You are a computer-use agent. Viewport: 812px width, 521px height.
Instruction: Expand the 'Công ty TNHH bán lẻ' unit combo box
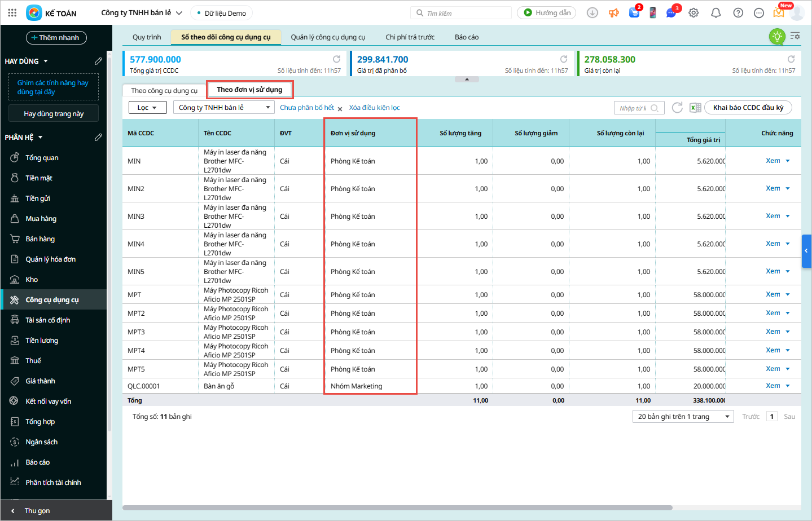pos(268,108)
